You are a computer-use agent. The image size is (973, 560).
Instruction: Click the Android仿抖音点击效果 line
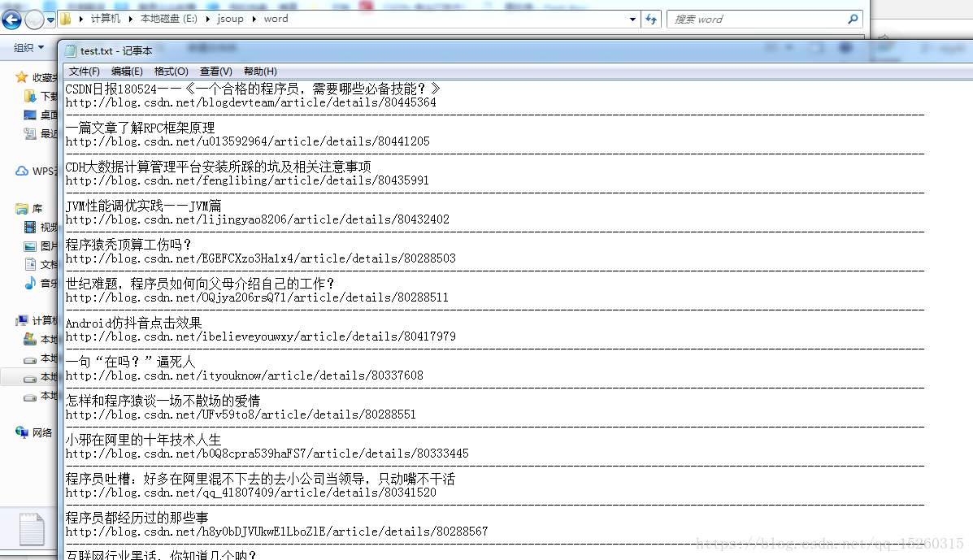(x=133, y=323)
